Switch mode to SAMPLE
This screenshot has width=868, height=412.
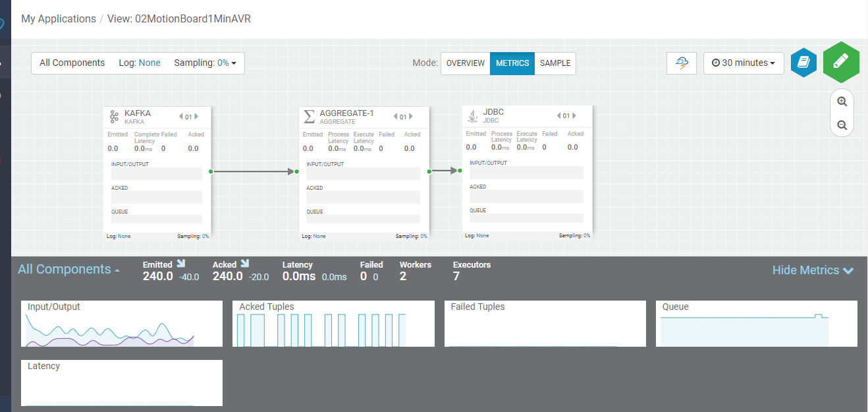point(555,63)
